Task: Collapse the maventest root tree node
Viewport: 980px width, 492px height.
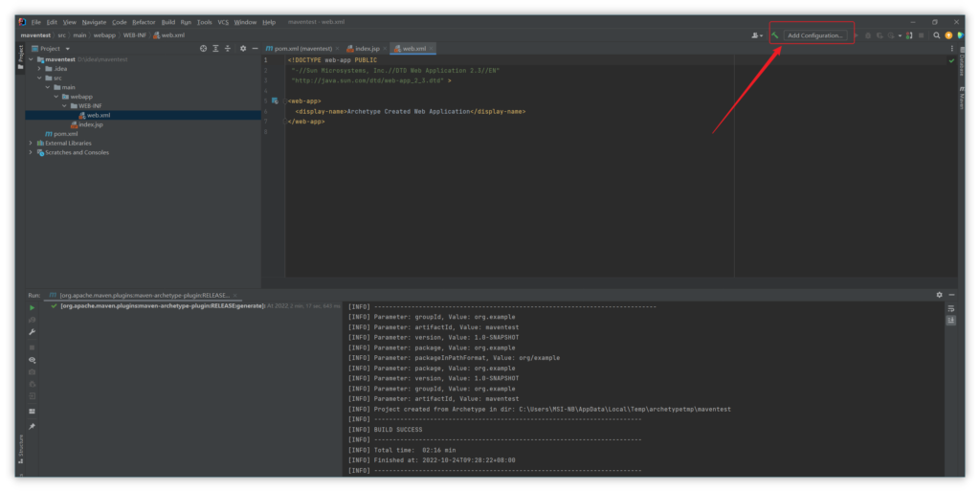Action: coord(32,59)
